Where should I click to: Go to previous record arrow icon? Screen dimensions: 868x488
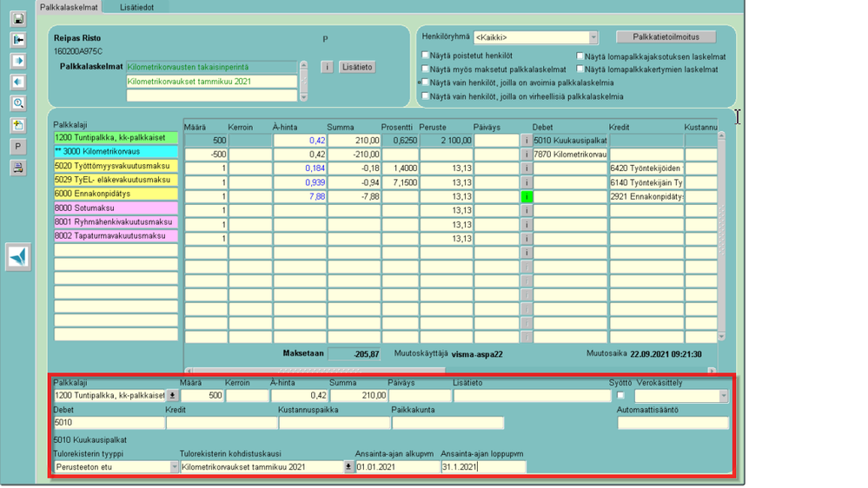[x=17, y=82]
